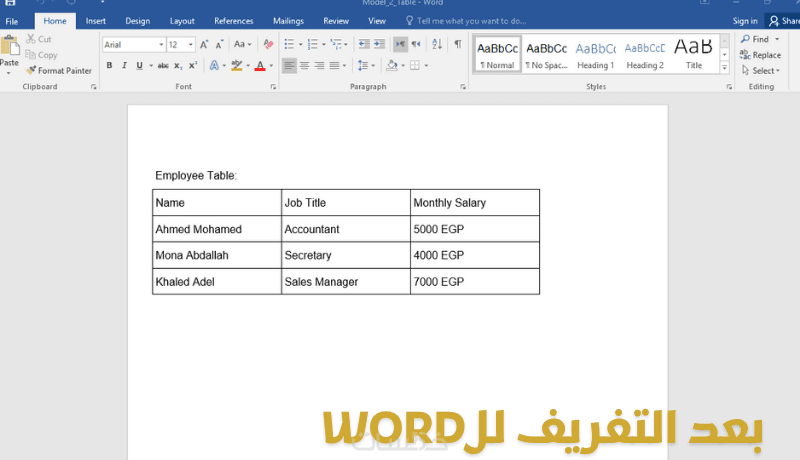
Task: Apply borders with the Borders icon
Action: click(x=415, y=65)
